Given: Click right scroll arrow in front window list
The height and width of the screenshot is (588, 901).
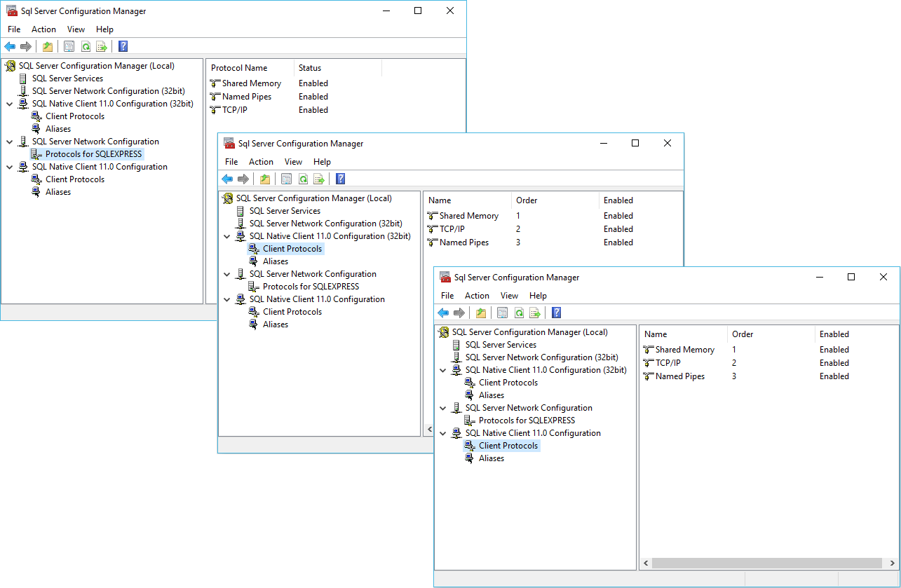Looking at the screenshot, I should 890,563.
